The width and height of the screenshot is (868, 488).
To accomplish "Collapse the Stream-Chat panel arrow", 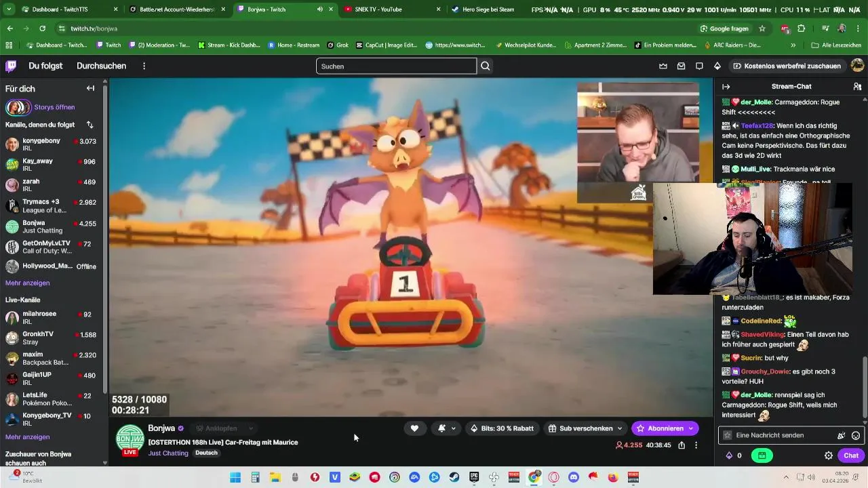I will pos(726,87).
